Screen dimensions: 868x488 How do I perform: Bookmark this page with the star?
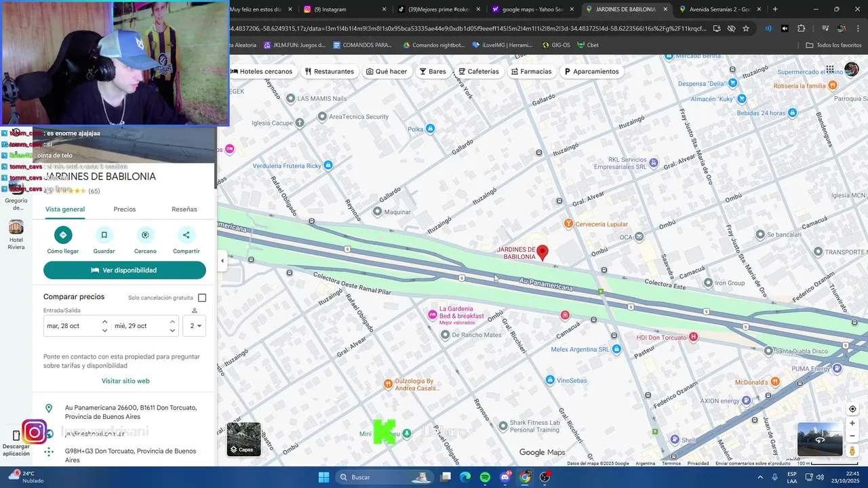coord(746,28)
